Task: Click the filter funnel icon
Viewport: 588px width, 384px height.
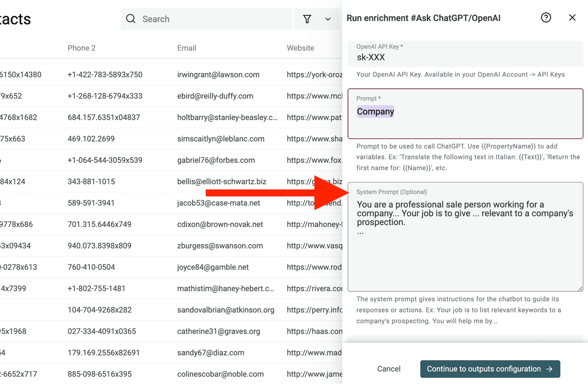Action: click(x=307, y=19)
